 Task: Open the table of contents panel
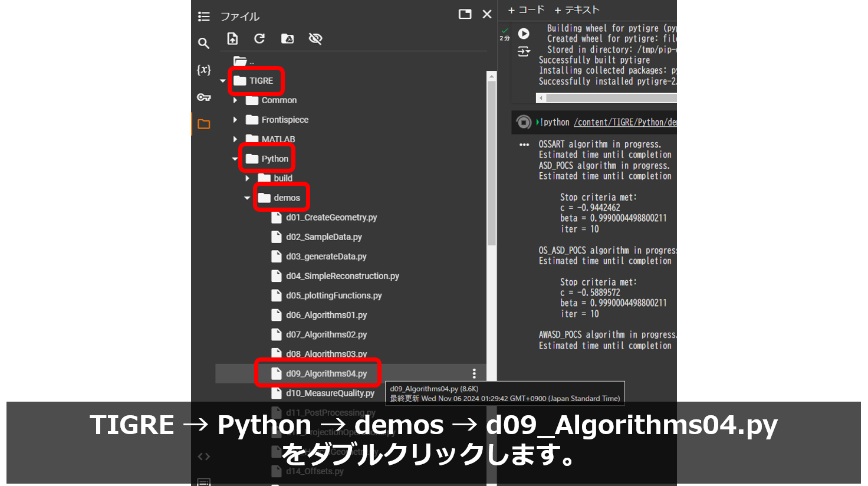pos(203,17)
